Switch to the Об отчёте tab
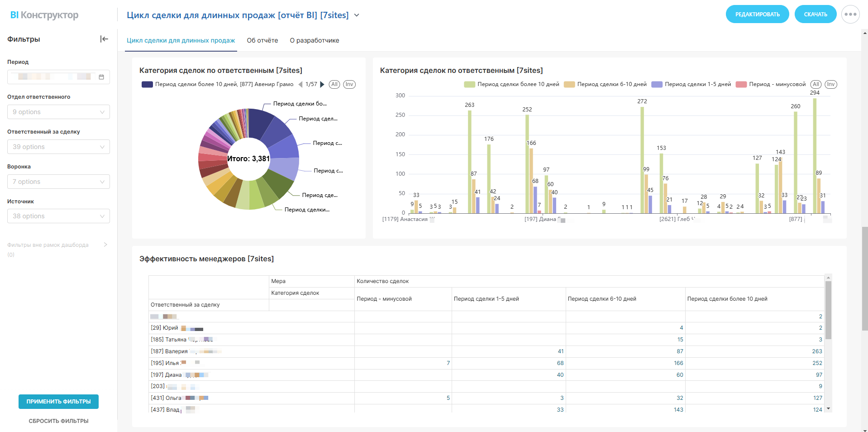 point(262,40)
